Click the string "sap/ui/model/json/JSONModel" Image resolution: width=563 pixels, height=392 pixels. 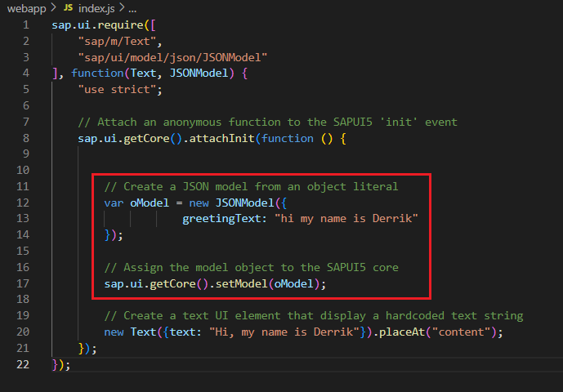pos(172,57)
